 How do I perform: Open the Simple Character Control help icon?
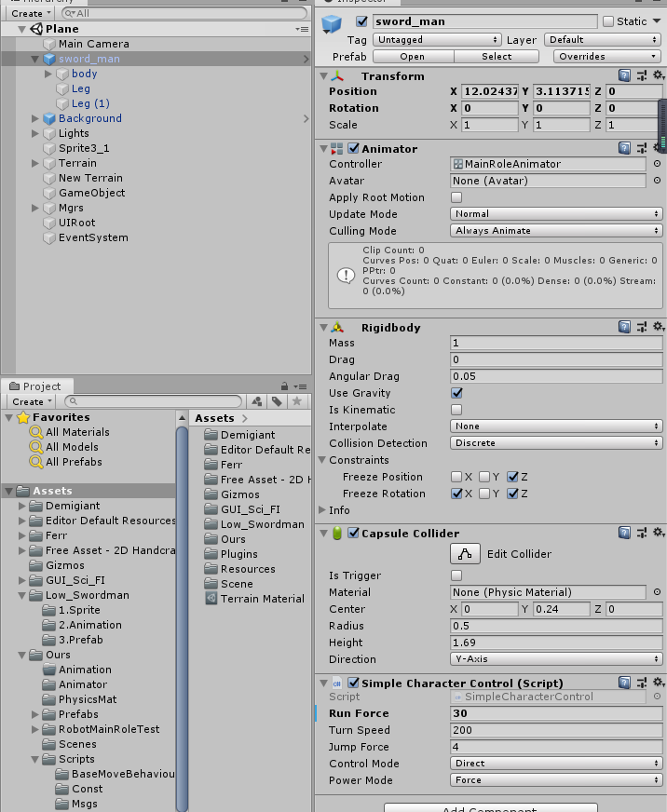624,683
